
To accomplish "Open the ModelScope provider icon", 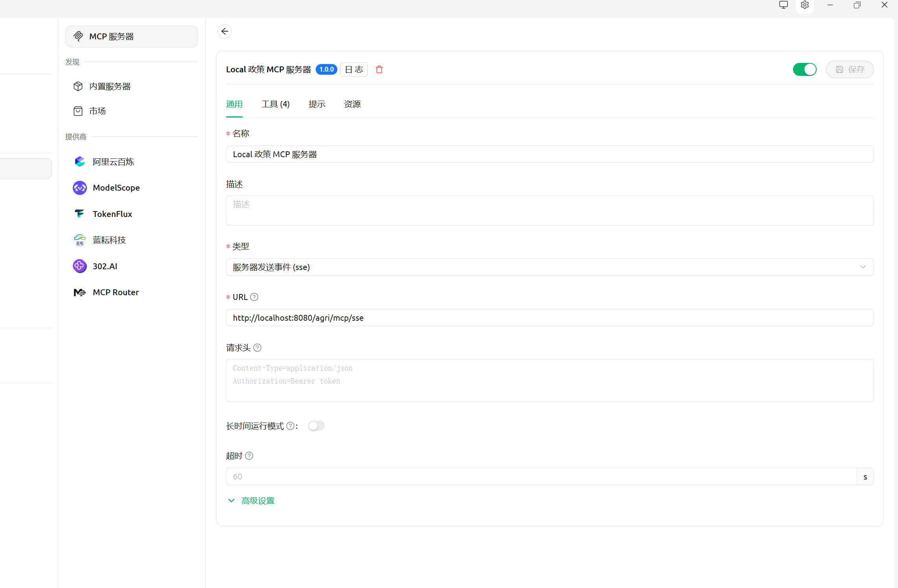I will tap(80, 188).
